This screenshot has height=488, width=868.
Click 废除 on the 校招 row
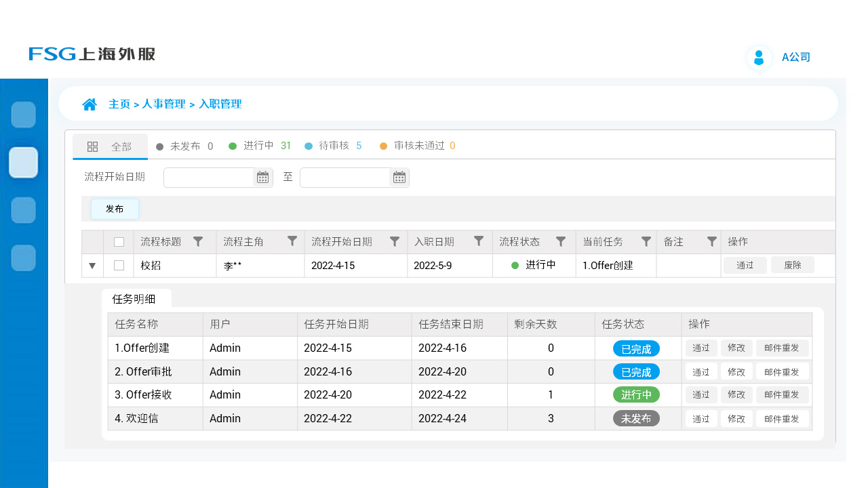click(792, 265)
